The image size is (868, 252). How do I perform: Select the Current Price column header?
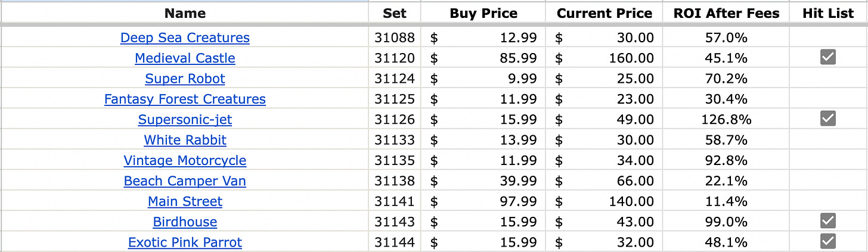604,13
